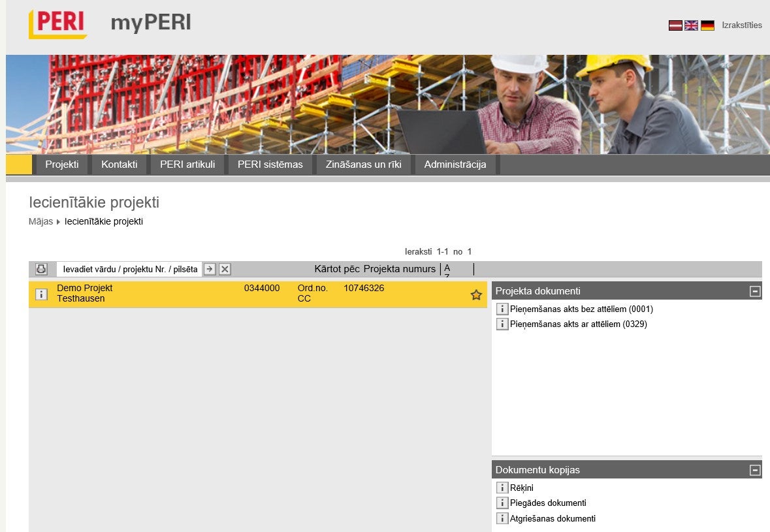Open the PERI sistēmas menu
Image resolution: width=770 pixels, height=532 pixels.
pos(270,164)
